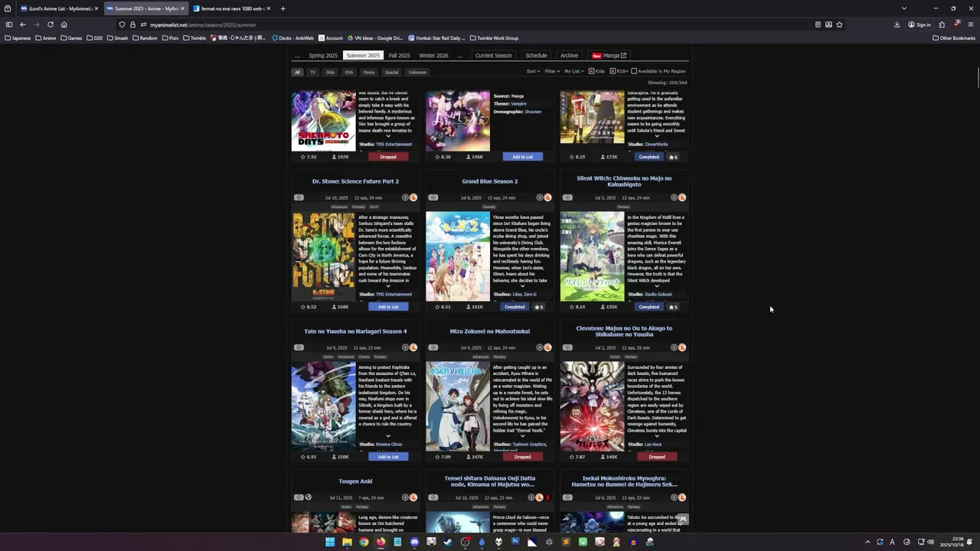Open Discord from the taskbar
This screenshot has width=980, height=551.
(414, 542)
